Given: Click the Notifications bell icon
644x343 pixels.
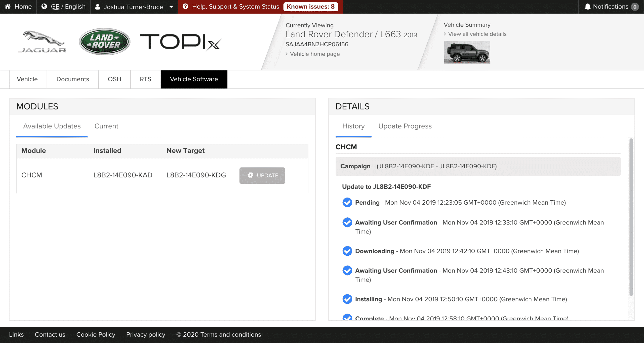Looking at the screenshot, I should pos(588,7).
